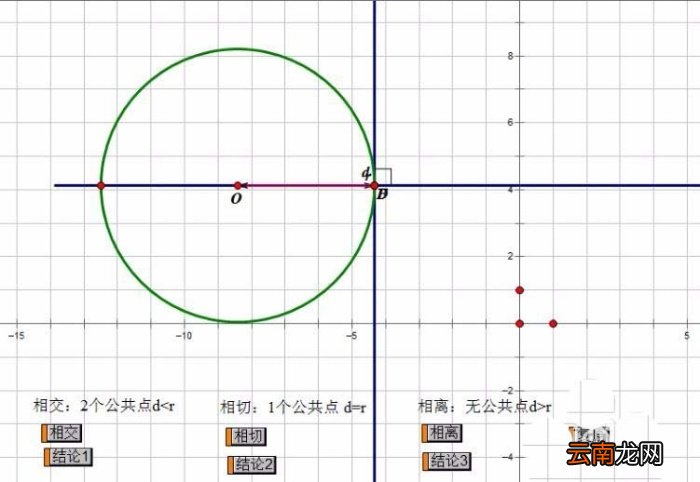The height and width of the screenshot is (482, 700).
Task: Click text 相离：无公共点d>r
Action: coord(484,406)
